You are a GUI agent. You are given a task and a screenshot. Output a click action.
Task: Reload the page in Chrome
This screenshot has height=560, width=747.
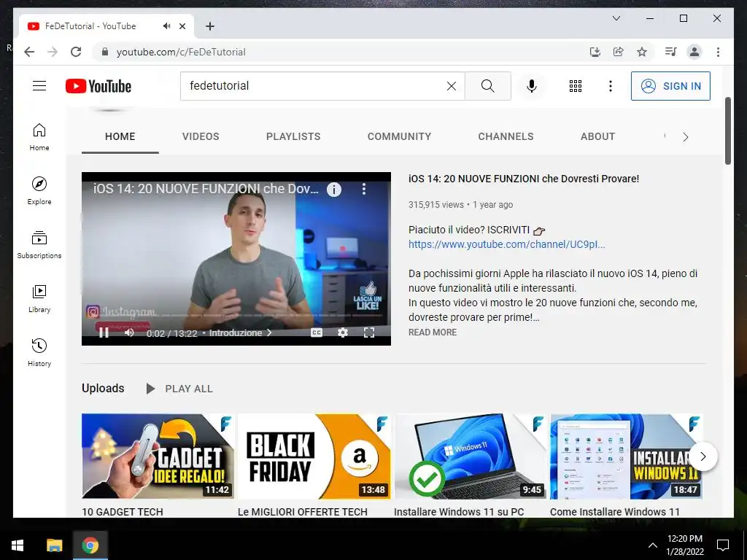pos(76,52)
